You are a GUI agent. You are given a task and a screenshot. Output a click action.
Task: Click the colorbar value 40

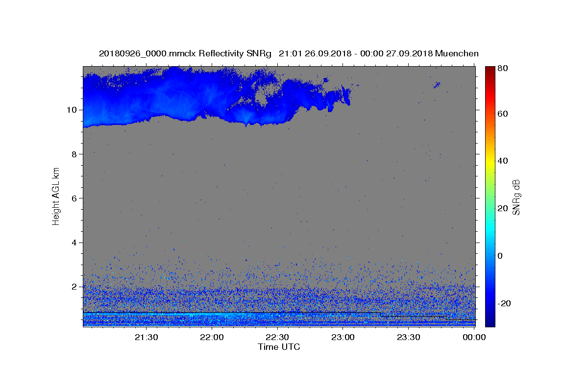[504, 161]
